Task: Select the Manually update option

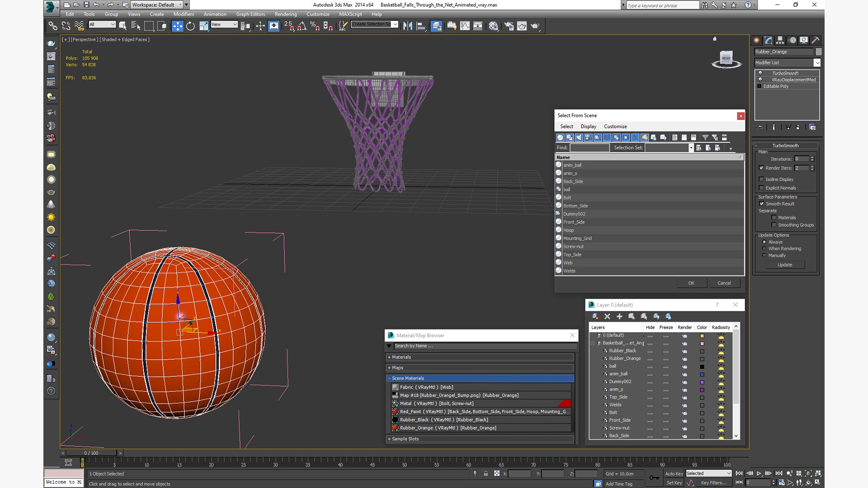Action: pyautogui.click(x=764, y=255)
